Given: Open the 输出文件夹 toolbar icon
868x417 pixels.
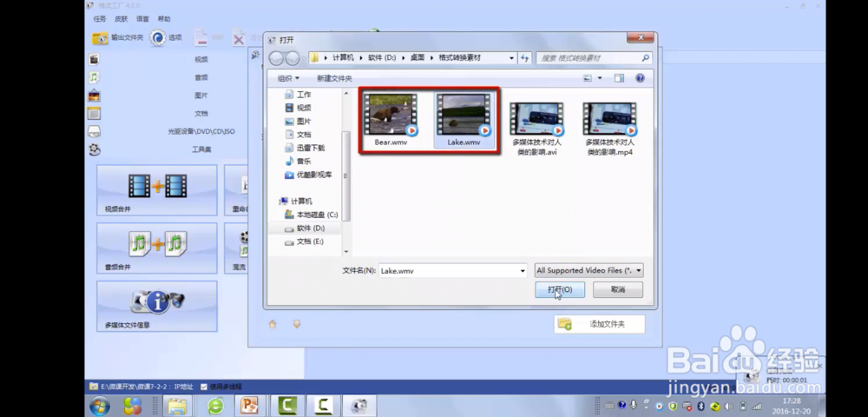Looking at the screenshot, I should pyautogui.click(x=100, y=38).
